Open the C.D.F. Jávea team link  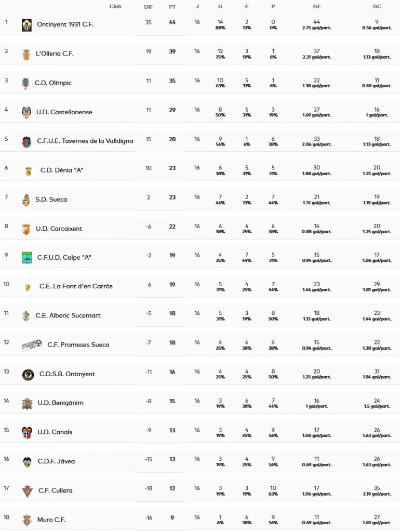click(56, 461)
